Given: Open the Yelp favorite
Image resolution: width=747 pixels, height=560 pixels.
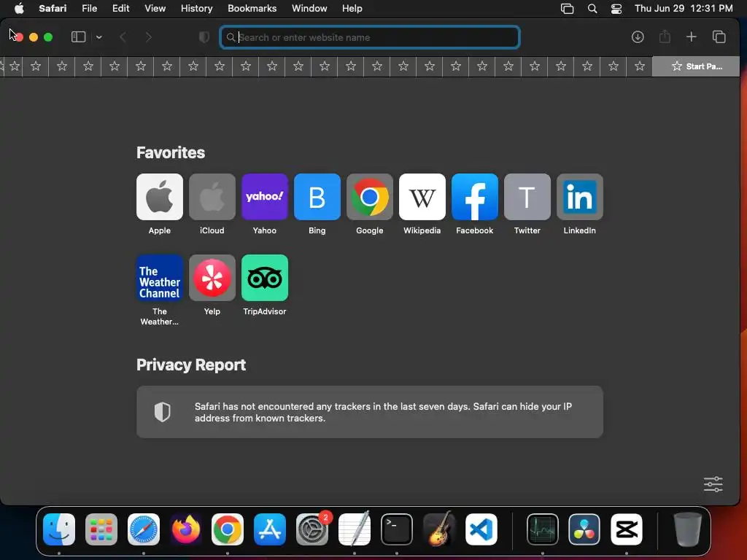Looking at the screenshot, I should click(x=212, y=278).
